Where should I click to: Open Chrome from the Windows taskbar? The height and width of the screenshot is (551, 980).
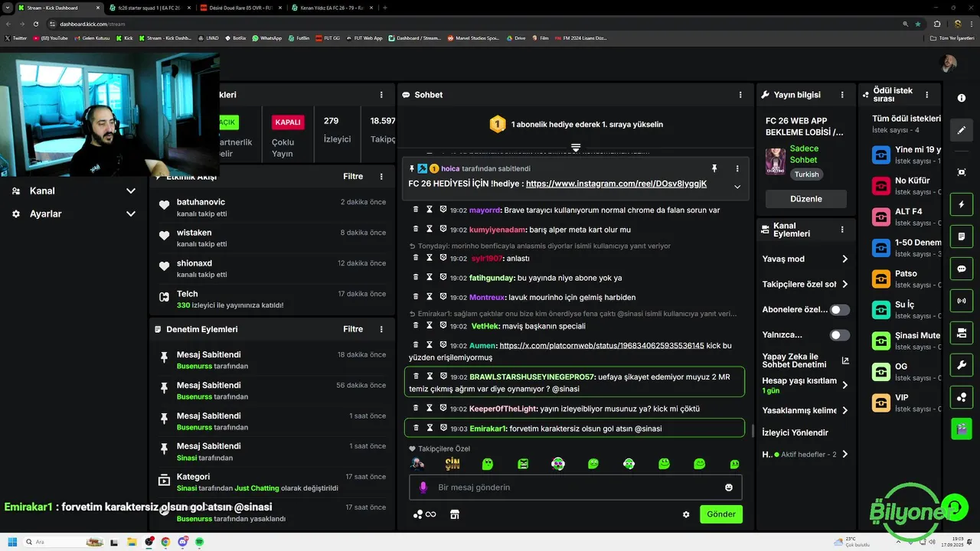(165, 542)
